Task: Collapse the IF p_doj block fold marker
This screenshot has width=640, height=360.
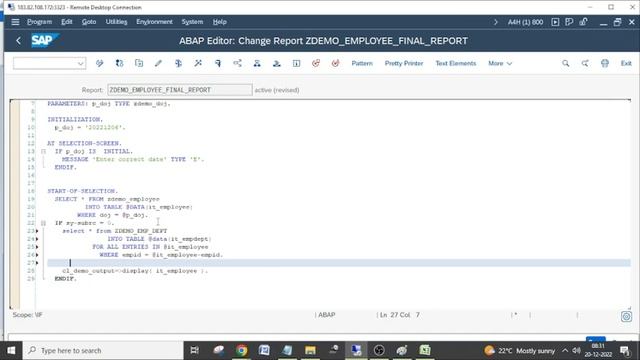Action: pyautogui.click(x=43, y=151)
